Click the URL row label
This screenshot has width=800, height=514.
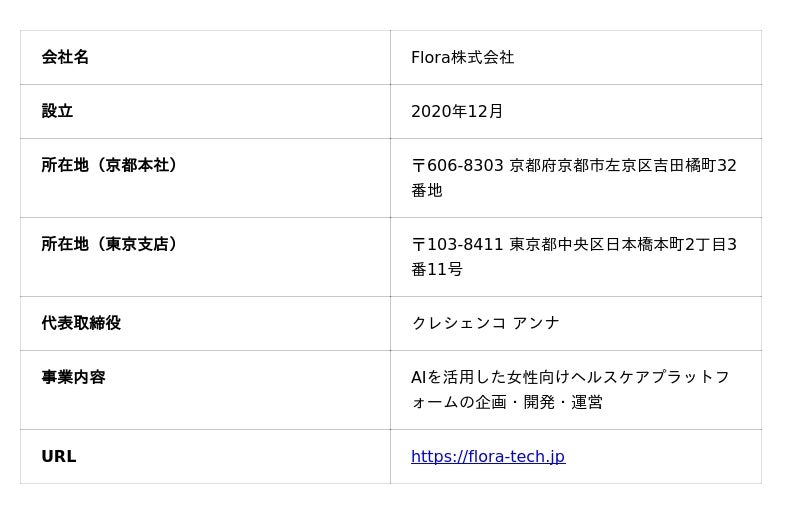coord(59,457)
